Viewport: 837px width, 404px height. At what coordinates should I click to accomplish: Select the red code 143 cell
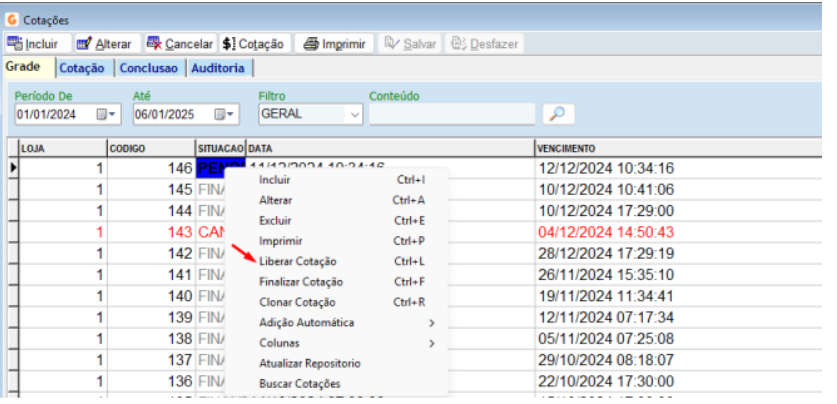[x=151, y=232]
